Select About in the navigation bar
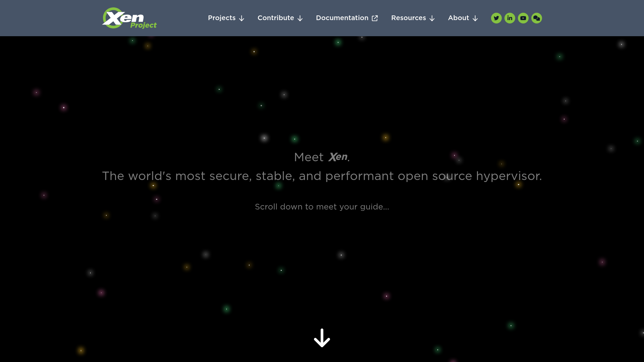The height and width of the screenshot is (362, 644). click(459, 18)
